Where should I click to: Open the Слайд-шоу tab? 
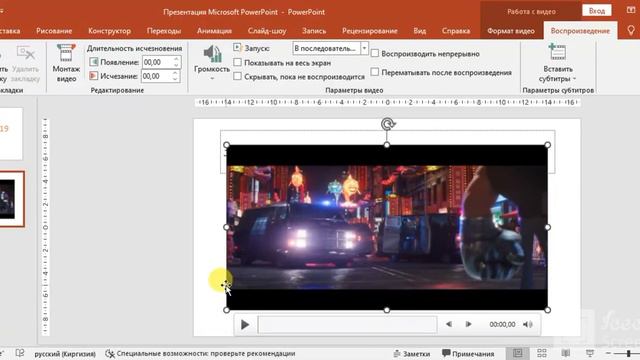tap(267, 31)
